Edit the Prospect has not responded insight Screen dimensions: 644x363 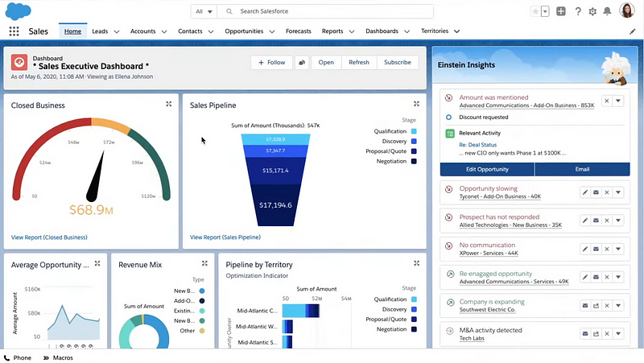coord(585,221)
